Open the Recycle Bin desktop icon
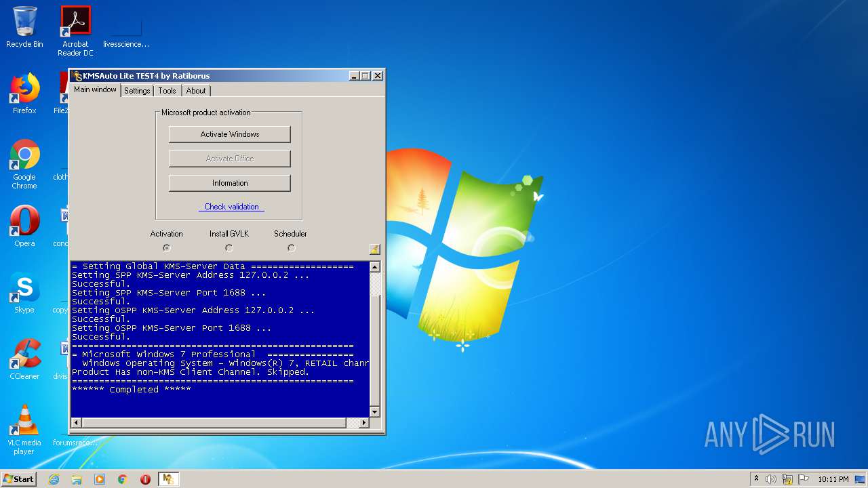The width and height of the screenshot is (868, 488). (24, 27)
